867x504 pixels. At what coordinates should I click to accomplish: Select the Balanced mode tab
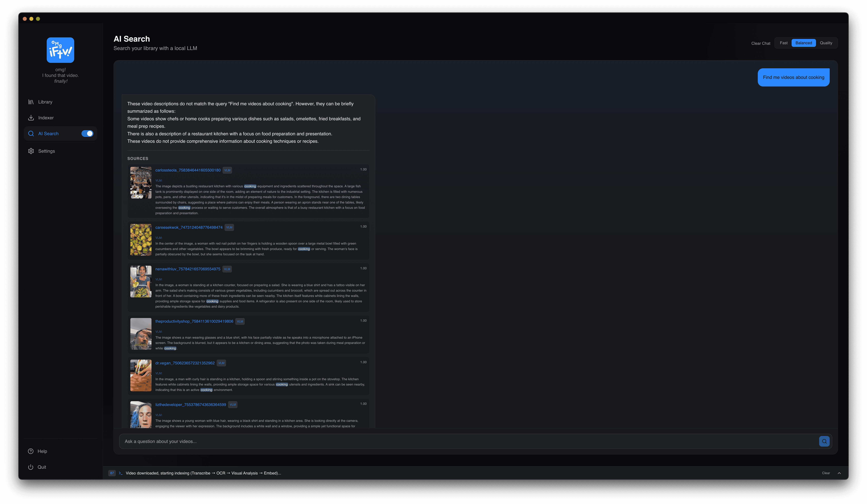click(803, 43)
